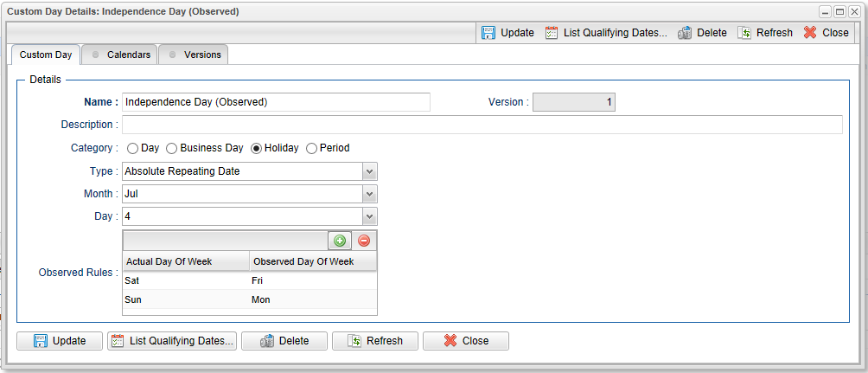Maximize the Custom Day Details window
This screenshot has height=373, width=868.
839,12
